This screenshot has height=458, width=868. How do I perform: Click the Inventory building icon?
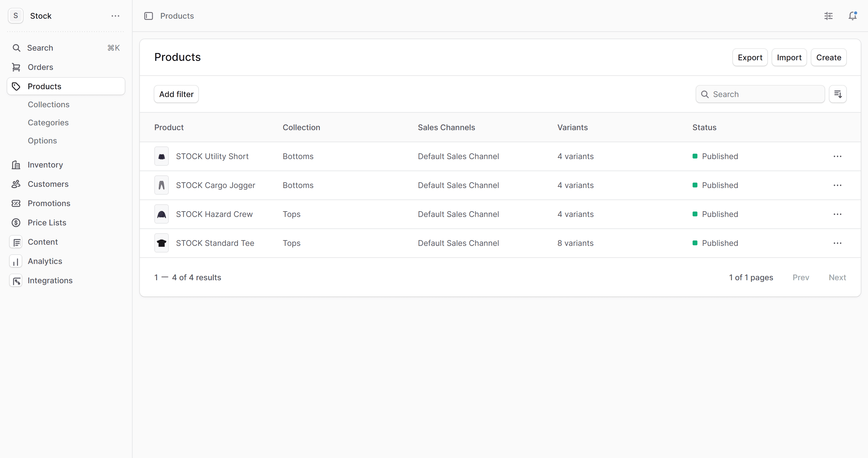point(16,165)
